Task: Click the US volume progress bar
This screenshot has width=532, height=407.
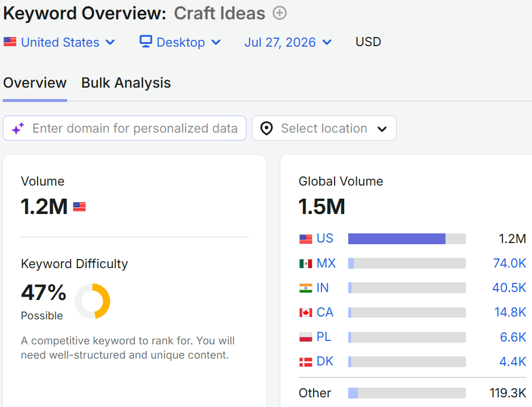Action: pyautogui.click(x=407, y=239)
